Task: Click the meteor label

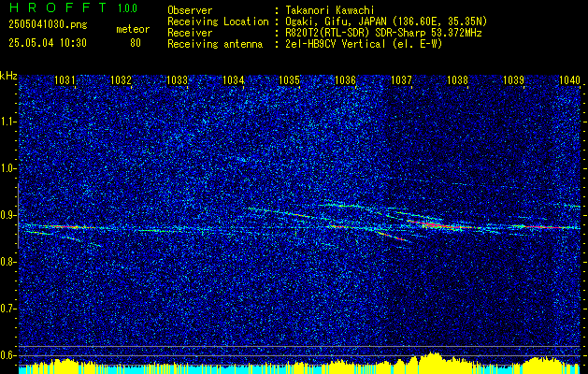Action: click(x=133, y=29)
